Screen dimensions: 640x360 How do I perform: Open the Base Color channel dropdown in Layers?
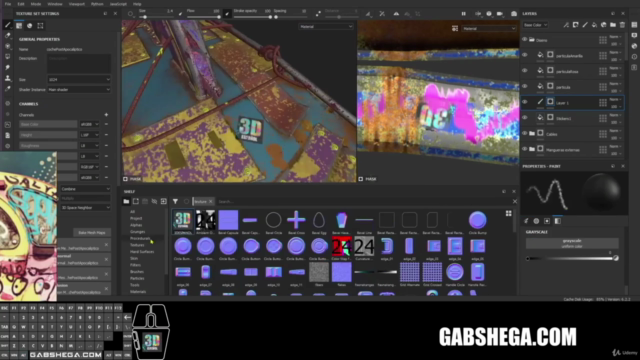pyautogui.click(x=535, y=25)
